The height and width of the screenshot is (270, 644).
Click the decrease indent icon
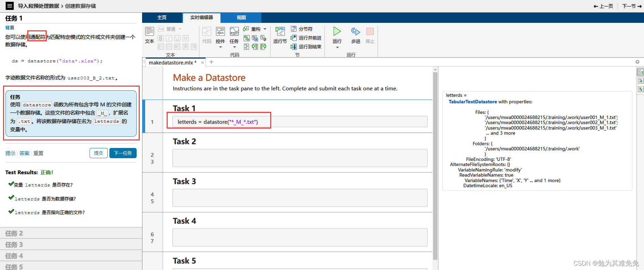pos(263,47)
